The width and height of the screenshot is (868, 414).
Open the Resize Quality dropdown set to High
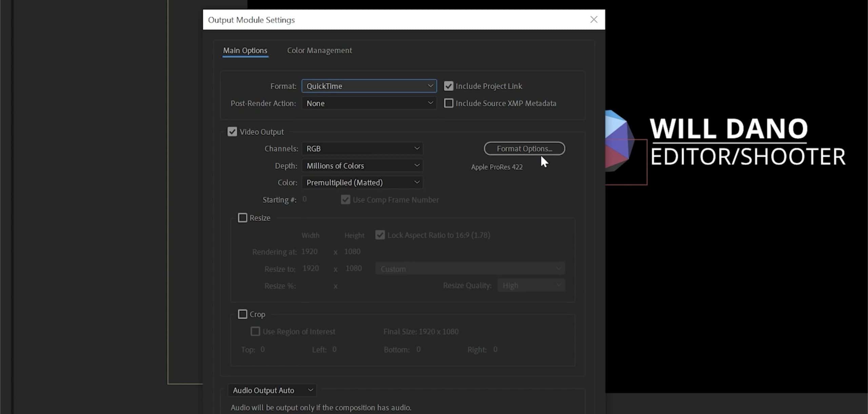coord(531,285)
